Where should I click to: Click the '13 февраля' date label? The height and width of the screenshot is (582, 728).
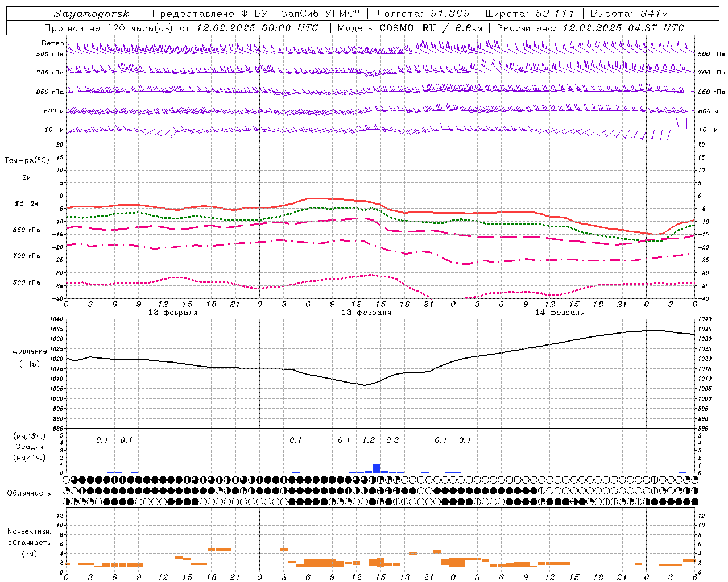(x=366, y=313)
